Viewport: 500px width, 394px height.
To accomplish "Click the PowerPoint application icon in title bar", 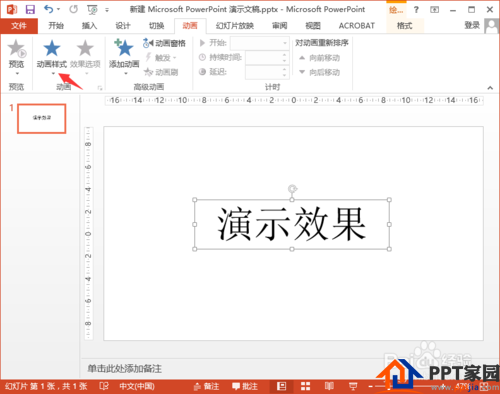I will click(12, 9).
